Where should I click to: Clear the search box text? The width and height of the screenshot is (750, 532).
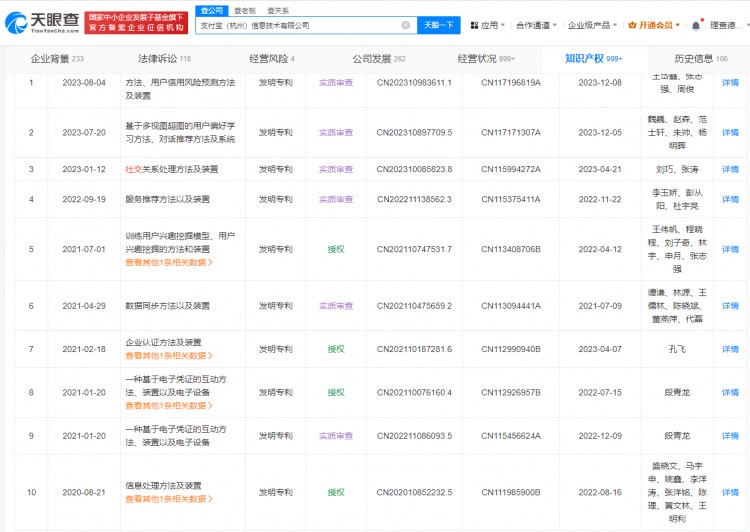pos(406,25)
